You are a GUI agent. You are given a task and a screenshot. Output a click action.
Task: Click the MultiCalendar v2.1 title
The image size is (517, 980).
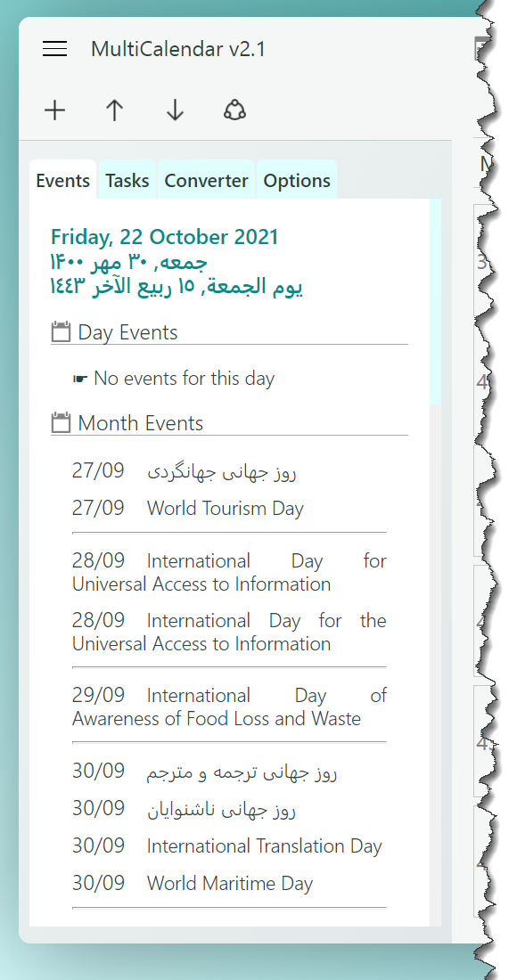(178, 49)
